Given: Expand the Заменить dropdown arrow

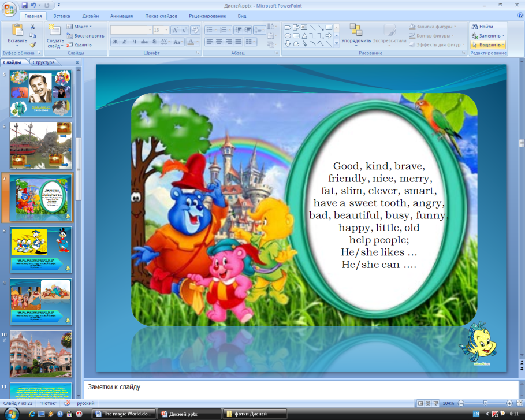Looking at the screenshot, I should pyautogui.click(x=503, y=35).
